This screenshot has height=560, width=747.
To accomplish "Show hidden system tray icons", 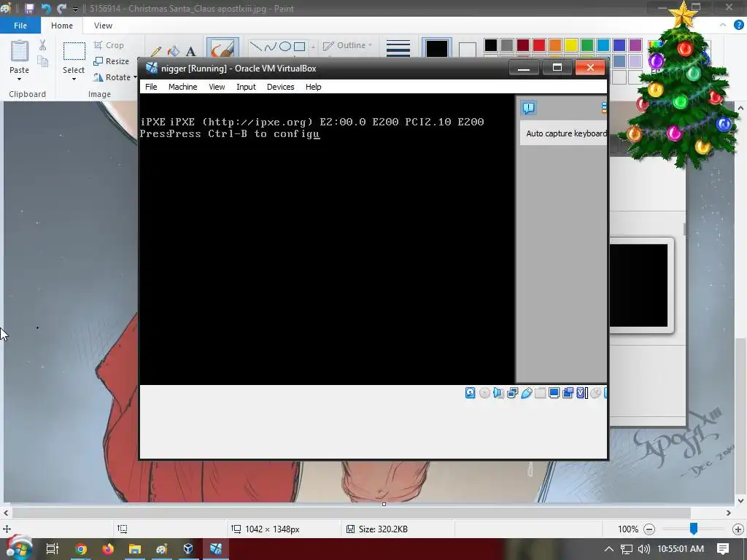I will click(609, 549).
